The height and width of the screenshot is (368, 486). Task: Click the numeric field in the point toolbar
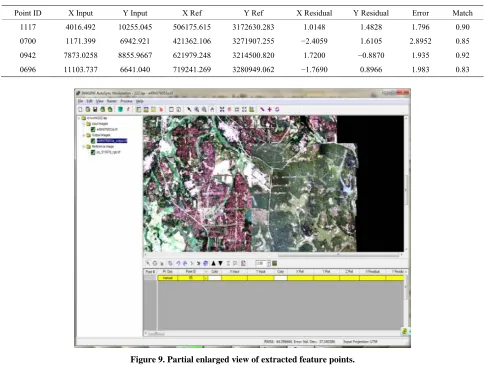pos(261,263)
